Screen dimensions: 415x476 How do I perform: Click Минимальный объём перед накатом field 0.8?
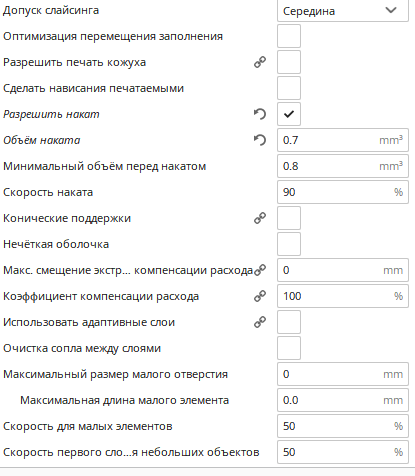coord(343,166)
